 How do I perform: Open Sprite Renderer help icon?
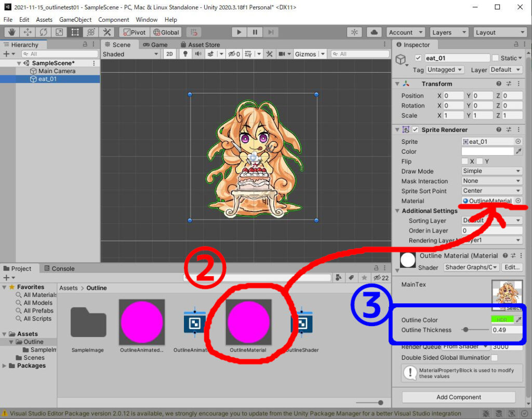pos(499,129)
